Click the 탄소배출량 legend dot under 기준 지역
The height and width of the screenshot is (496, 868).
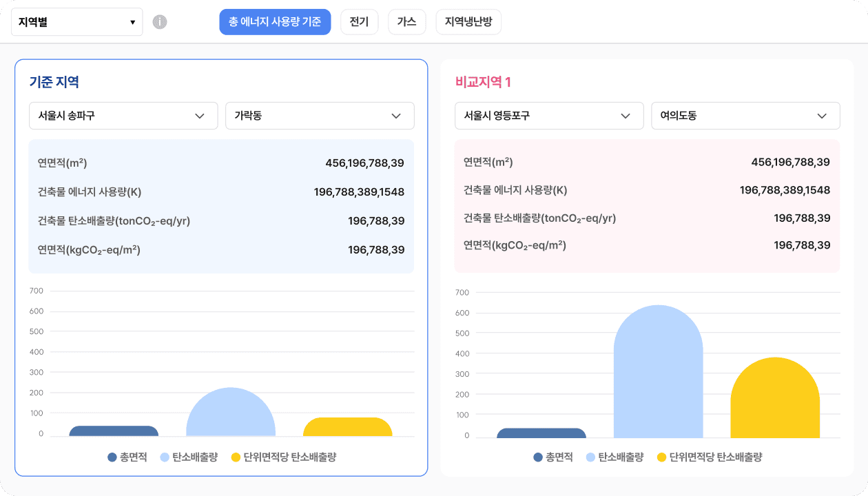click(x=164, y=456)
